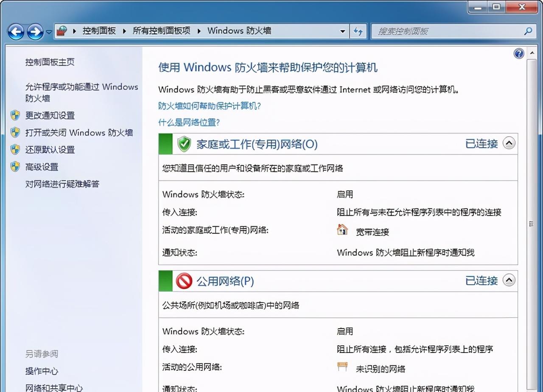Open 防火墙如何帮助保护计算机? help link
Screen dimensions: 543x392
[x=210, y=106]
